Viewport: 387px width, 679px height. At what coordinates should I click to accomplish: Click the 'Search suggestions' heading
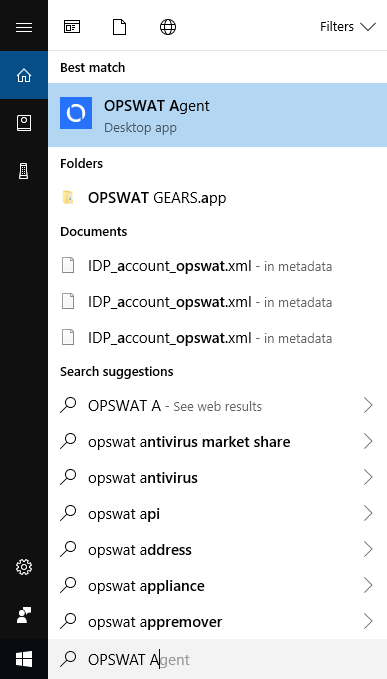(x=116, y=372)
